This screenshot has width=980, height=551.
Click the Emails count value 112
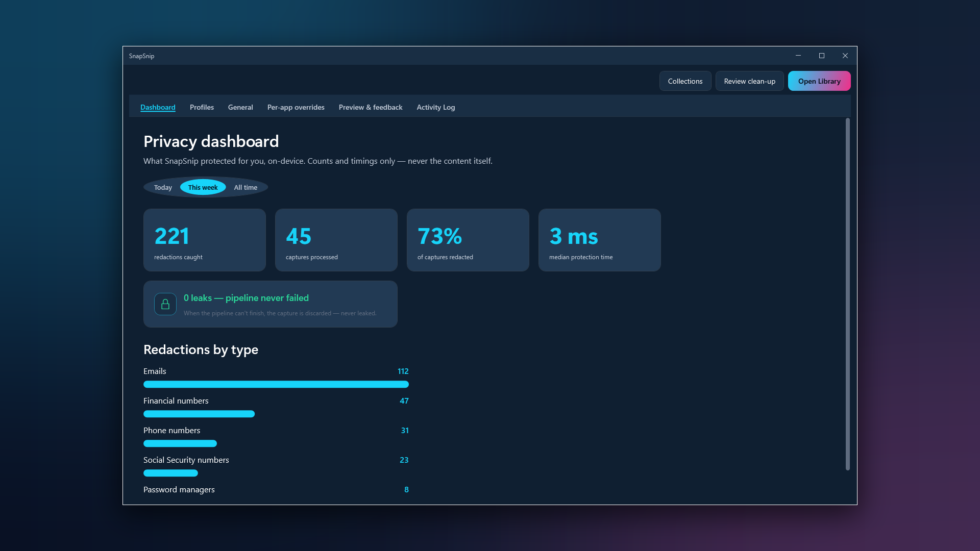pos(403,371)
